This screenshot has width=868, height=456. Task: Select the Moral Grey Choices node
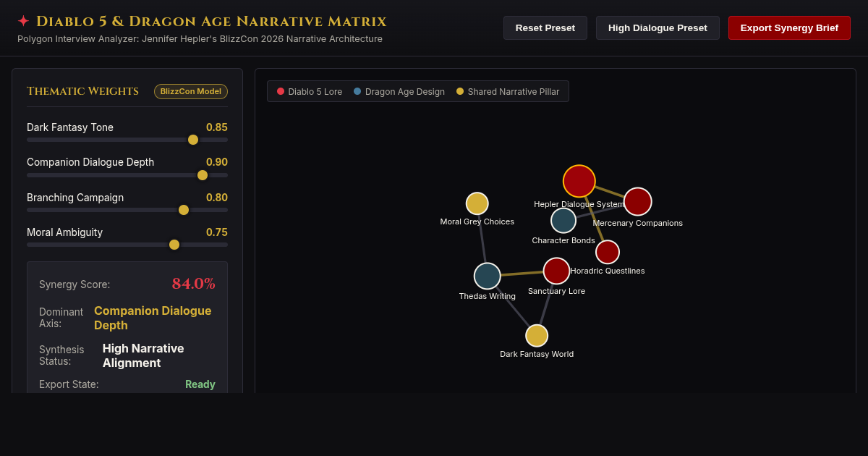(x=477, y=203)
